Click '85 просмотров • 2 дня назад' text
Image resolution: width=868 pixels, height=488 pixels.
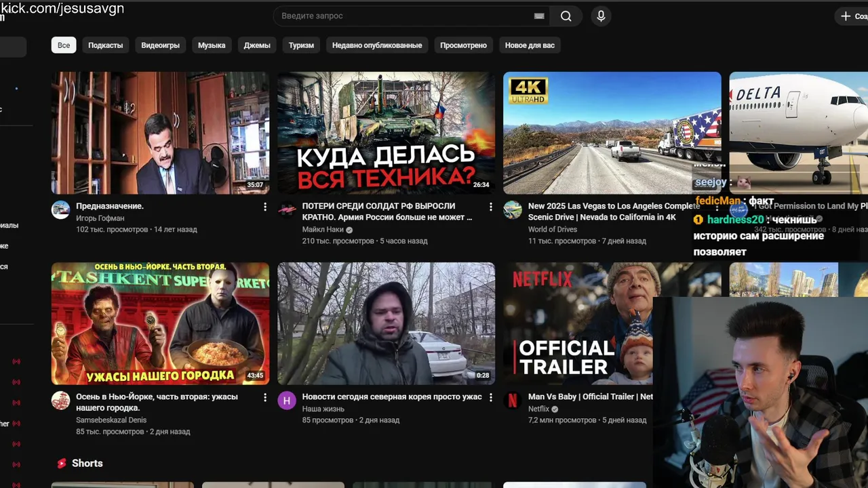click(351, 420)
